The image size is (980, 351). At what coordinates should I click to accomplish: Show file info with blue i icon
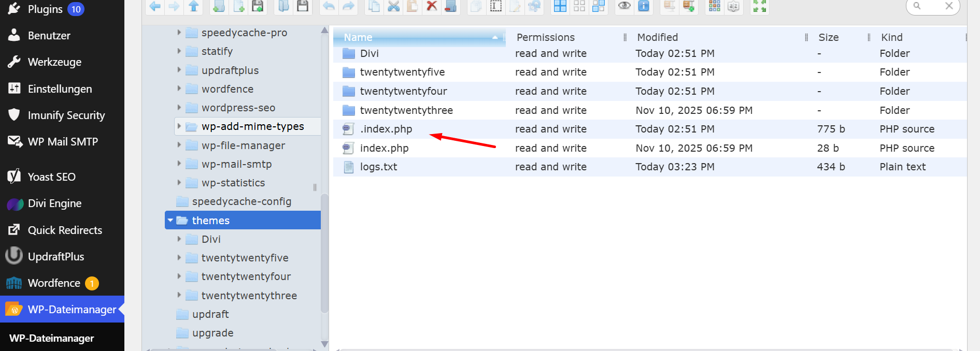tap(644, 6)
